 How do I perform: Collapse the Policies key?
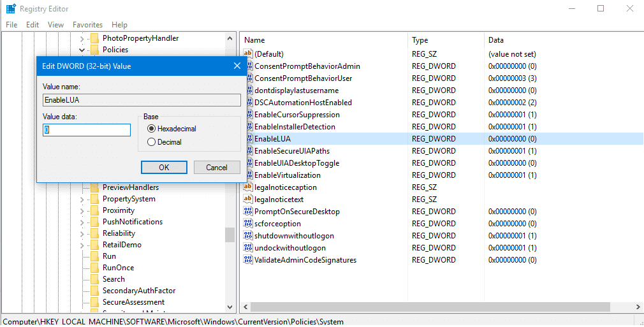[82, 50]
